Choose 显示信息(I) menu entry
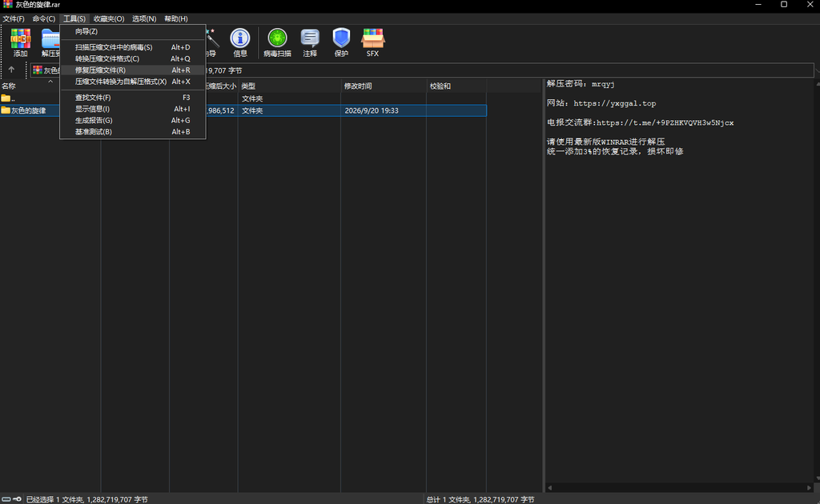This screenshot has height=504, width=820. click(133, 109)
